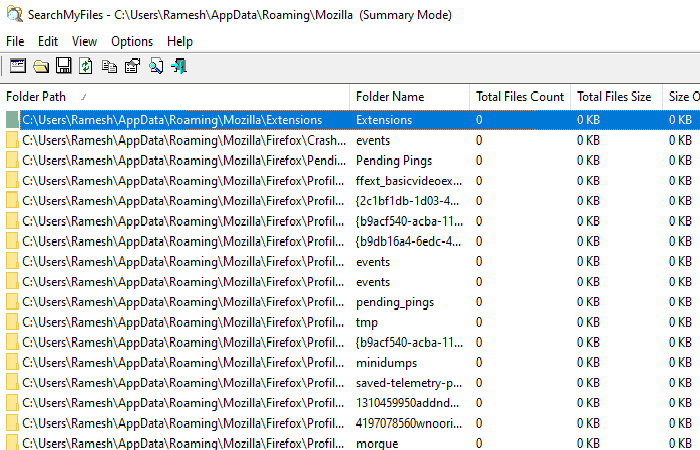Sort by Total Files Size column header
Screen dimensions: 700x450
(x=617, y=97)
